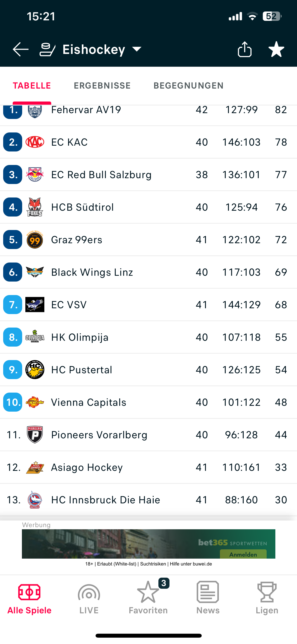Click the EC VSV team logo

(35, 305)
